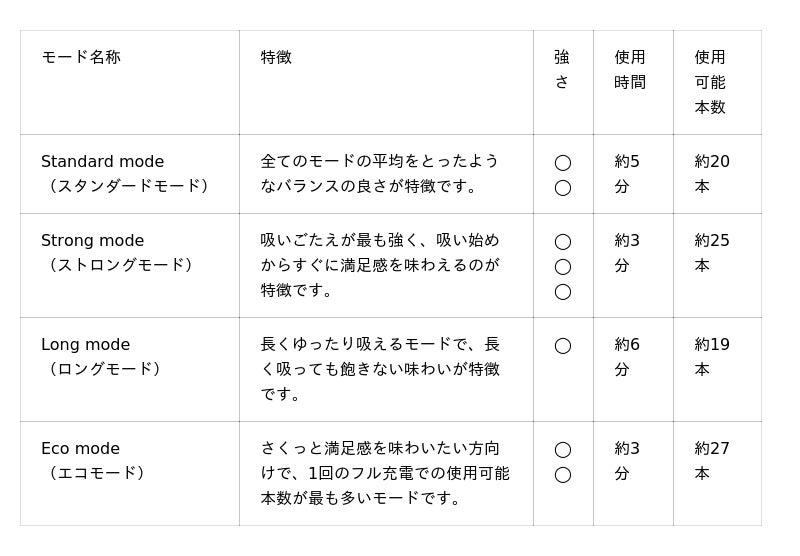Image resolution: width=800 pixels, height=556 pixels.
Task: Click the Long mode name cell
Action: click(x=100, y=357)
